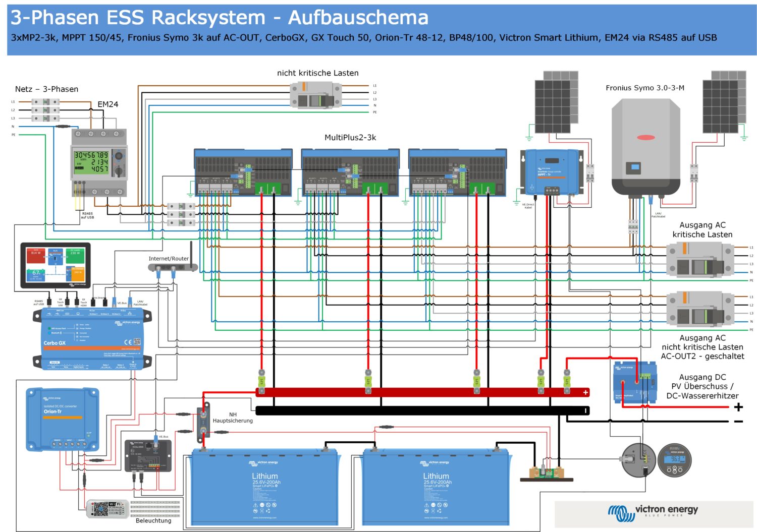The height and width of the screenshot is (532, 757).
Task: Select the MultiPlus2-3k label
Action: click(x=349, y=137)
